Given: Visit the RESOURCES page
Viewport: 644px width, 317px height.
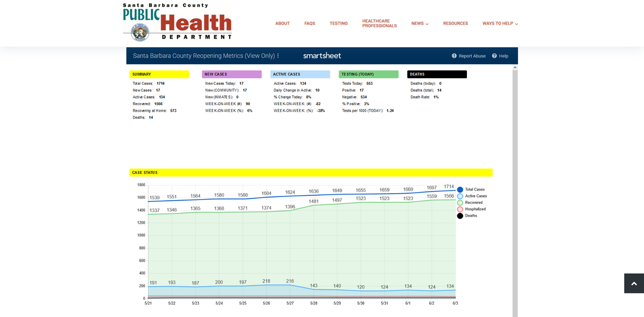Looking at the screenshot, I should [x=456, y=24].
